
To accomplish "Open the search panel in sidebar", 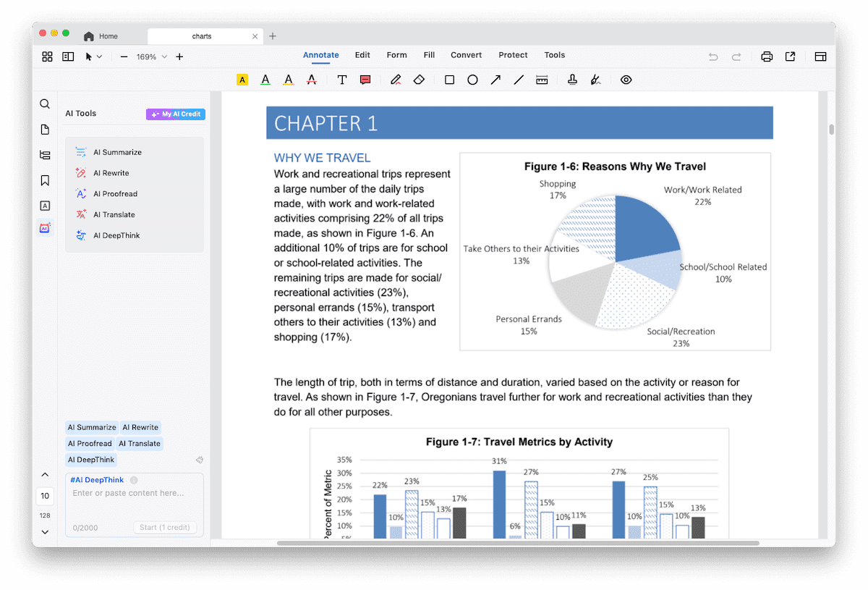I will coord(45,104).
